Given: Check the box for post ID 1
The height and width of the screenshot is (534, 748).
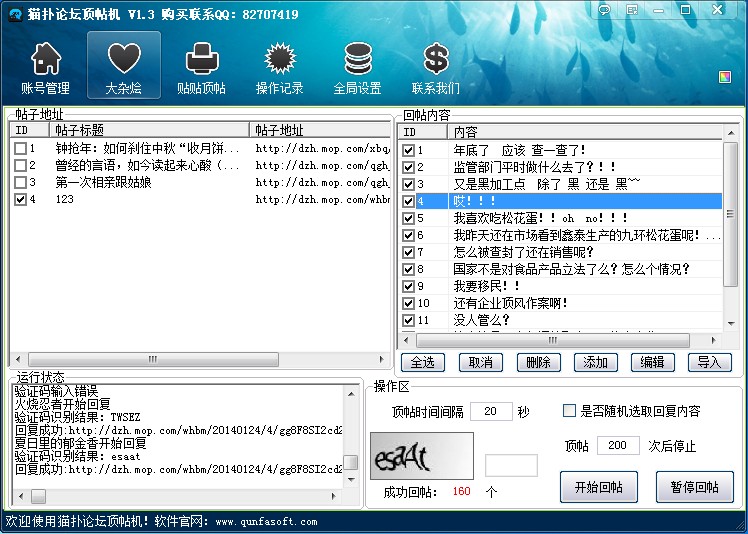Looking at the screenshot, I should (21, 149).
